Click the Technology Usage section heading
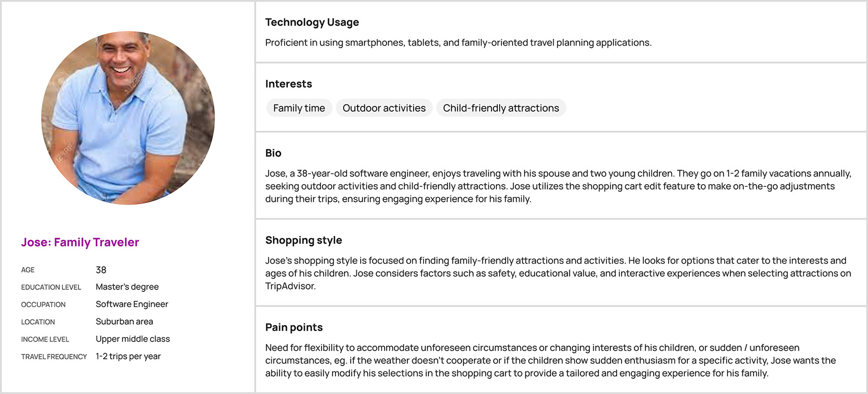This screenshot has width=868, height=394. click(312, 22)
